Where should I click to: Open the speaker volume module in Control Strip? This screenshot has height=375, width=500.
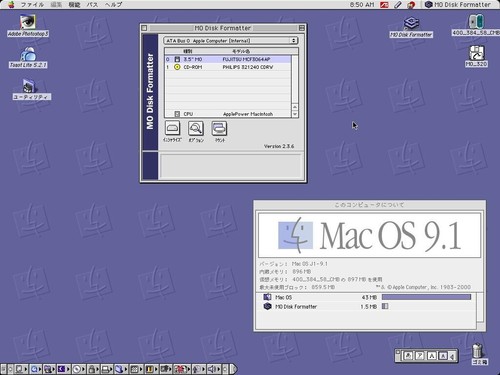click(x=213, y=369)
